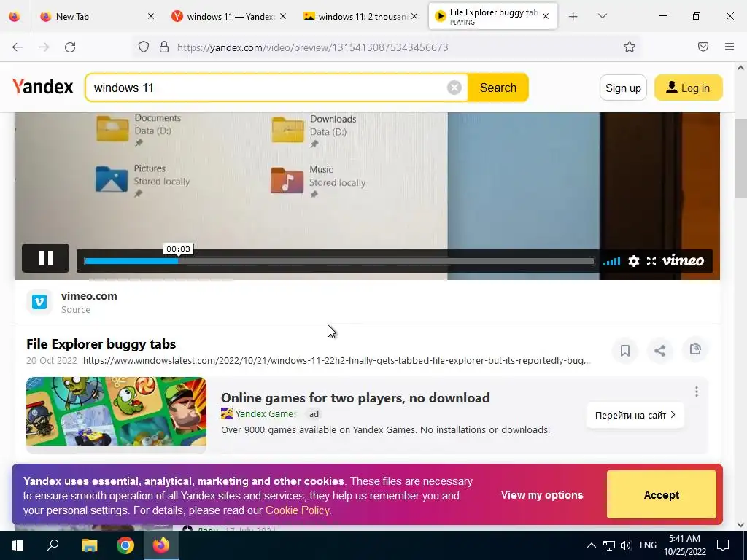Click the Firefox taskbar icon

click(x=161, y=545)
